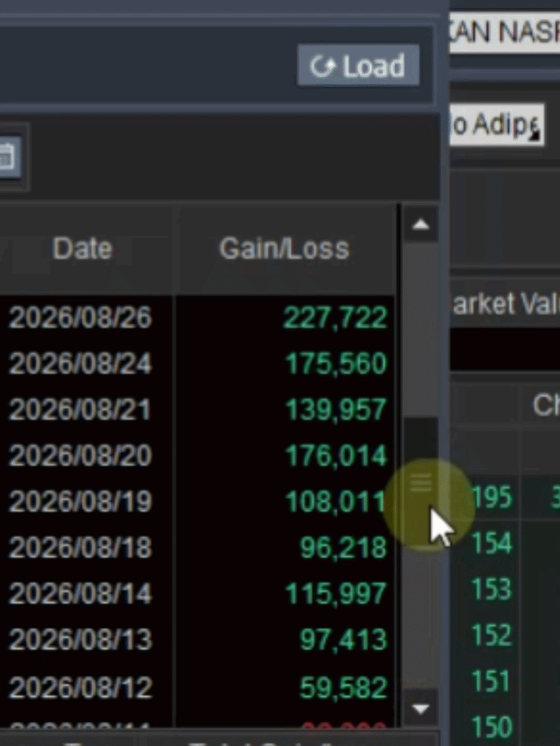Click the gain value 175,560
The height and width of the screenshot is (746, 560).
point(337,363)
